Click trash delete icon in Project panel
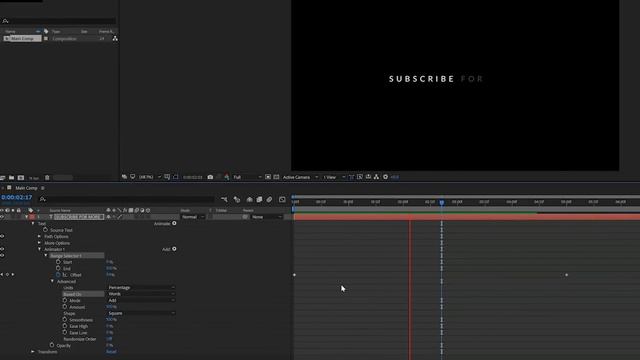The width and height of the screenshot is (640, 360). 47,178
